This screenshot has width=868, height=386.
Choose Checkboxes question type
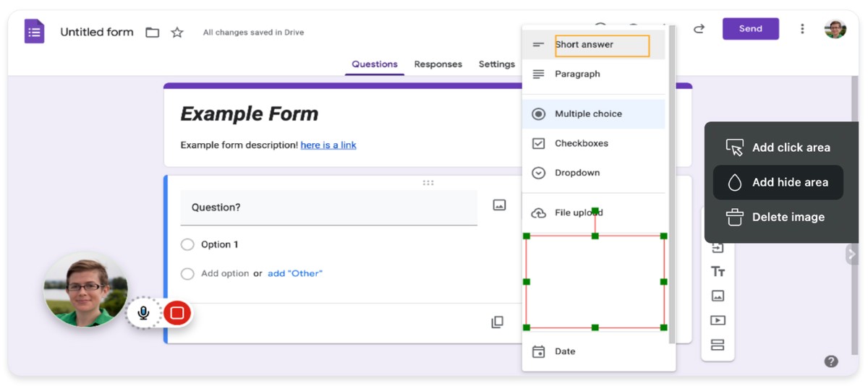[x=581, y=143]
